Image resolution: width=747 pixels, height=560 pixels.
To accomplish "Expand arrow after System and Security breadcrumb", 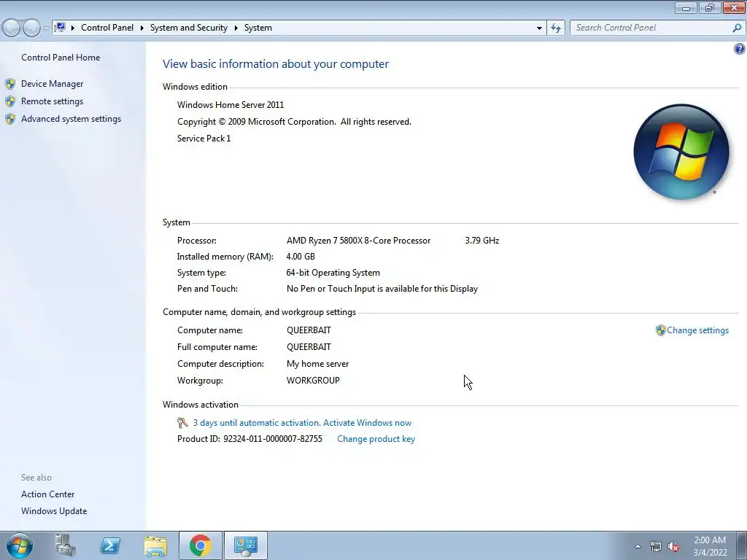I will (x=236, y=28).
